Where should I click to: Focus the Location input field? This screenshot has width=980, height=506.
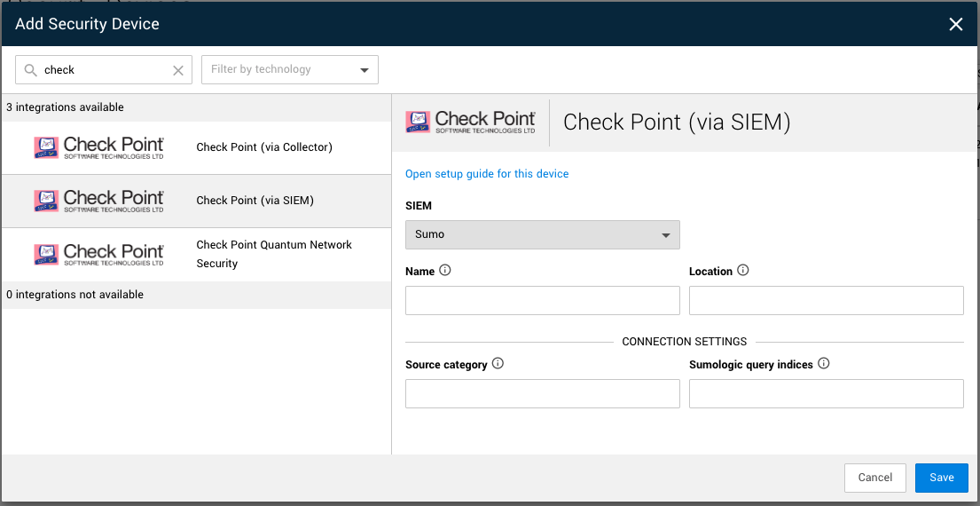pyautogui.click(x=827, y=300)
